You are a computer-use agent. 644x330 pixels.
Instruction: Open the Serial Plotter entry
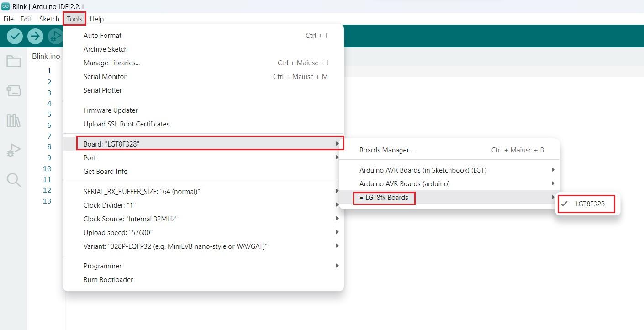[203, 90]
